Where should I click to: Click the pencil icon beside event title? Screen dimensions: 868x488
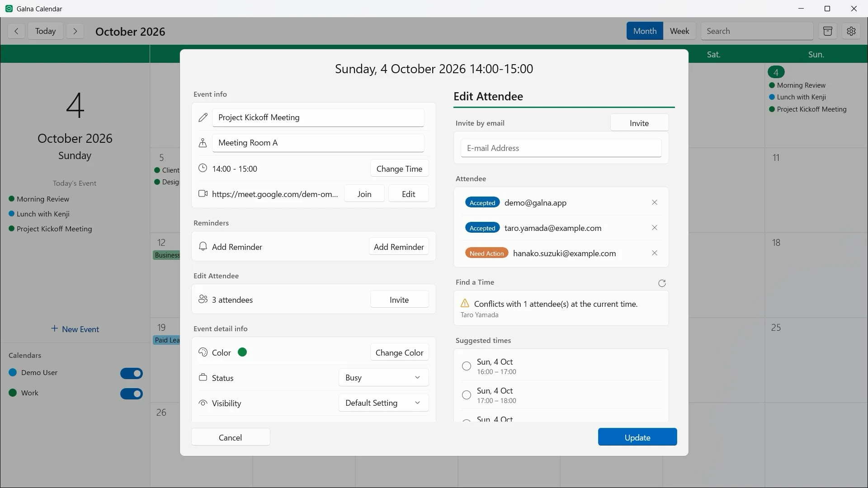pyautogui.click(x=203, y=117)
